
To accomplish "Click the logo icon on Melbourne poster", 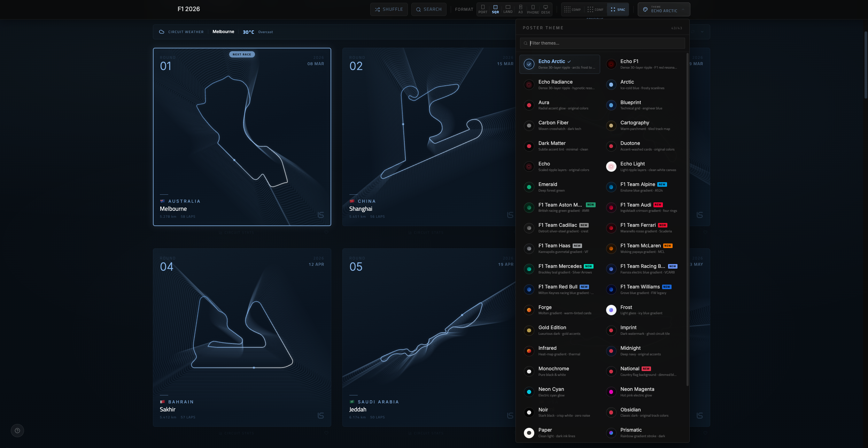I will click(321, 215).
